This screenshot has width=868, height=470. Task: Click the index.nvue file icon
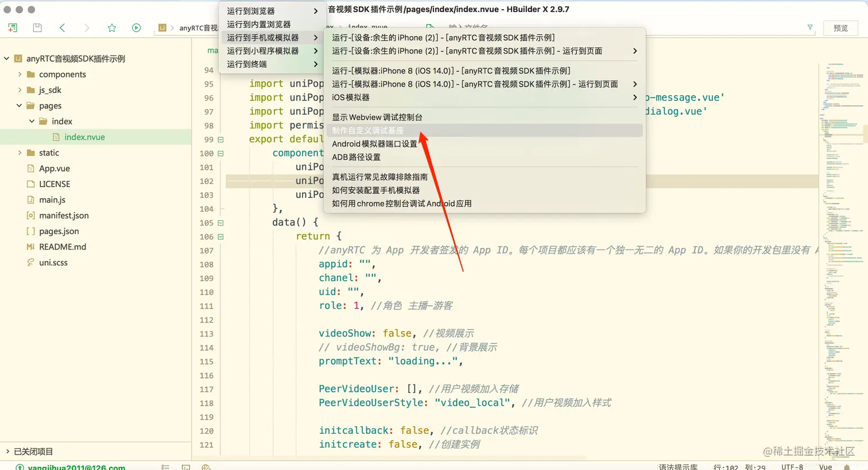(x=56, y=137)
